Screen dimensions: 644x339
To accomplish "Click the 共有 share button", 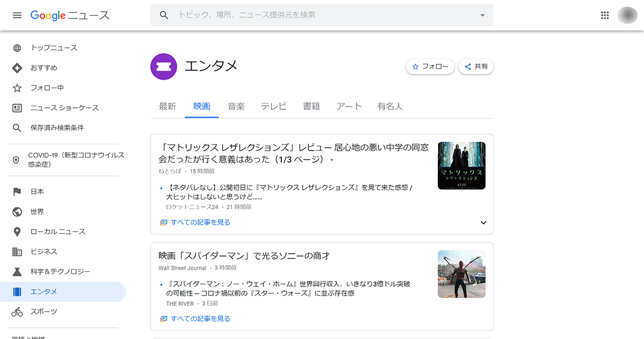I will 476,67.
